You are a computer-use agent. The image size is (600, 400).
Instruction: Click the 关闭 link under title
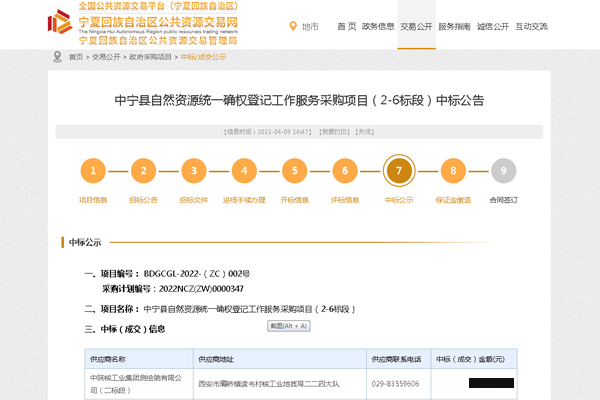tap(366, 131)
